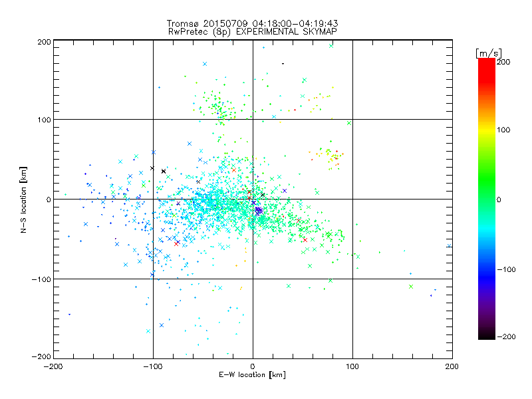Click the '[m/s]' colorbar unit label
Image resolution: width=532 pixels, height=399 pixels.
pyautogui.click(x=488, y=53)
